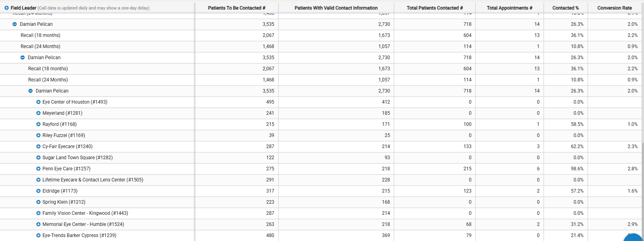
Task: Expand the Field Leader header plus icon
Action: (x=6, y=8)
